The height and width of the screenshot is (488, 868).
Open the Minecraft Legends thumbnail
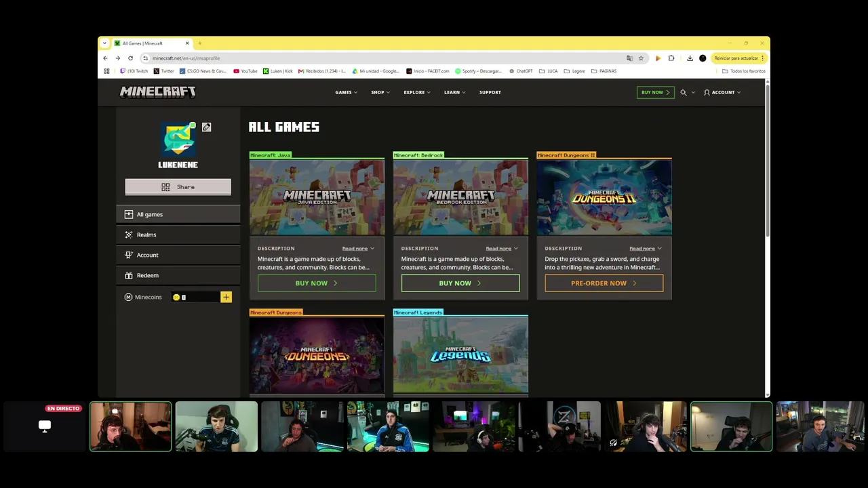click(460, 354)
